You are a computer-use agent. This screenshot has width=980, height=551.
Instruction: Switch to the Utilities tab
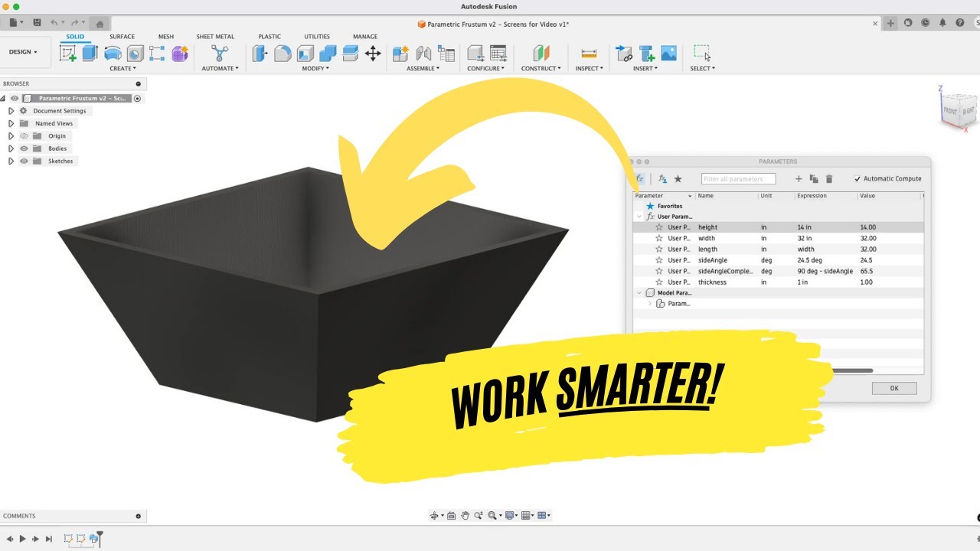tap(317, 37)
